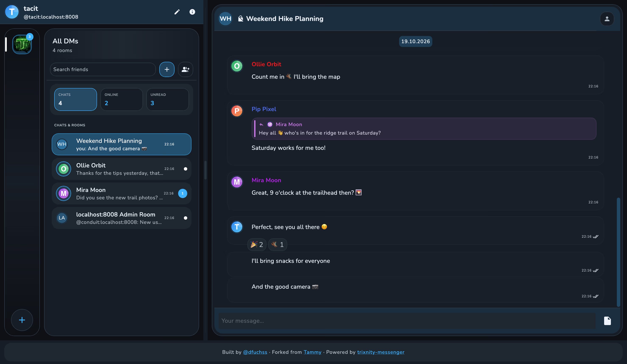Click Mira Moon's avatar in the message thread
The width and height of the screenshot is (627, 364).
click(x=237, y=182)
